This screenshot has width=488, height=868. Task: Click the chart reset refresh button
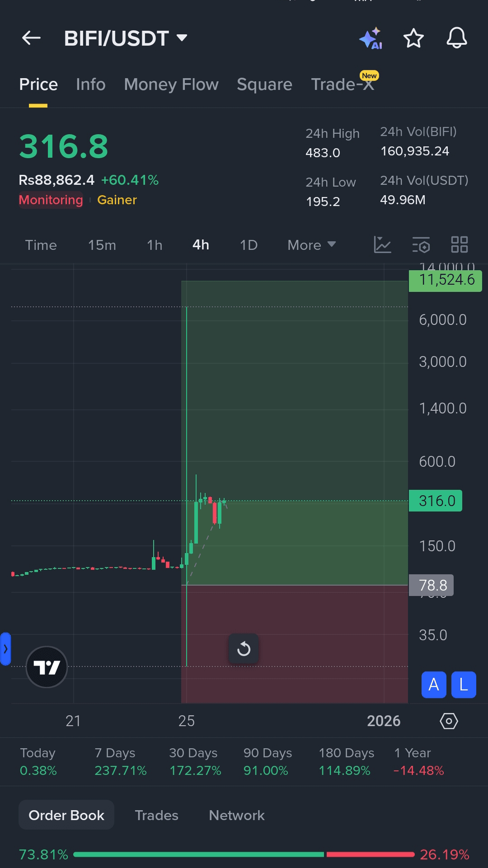coord(244,649)
